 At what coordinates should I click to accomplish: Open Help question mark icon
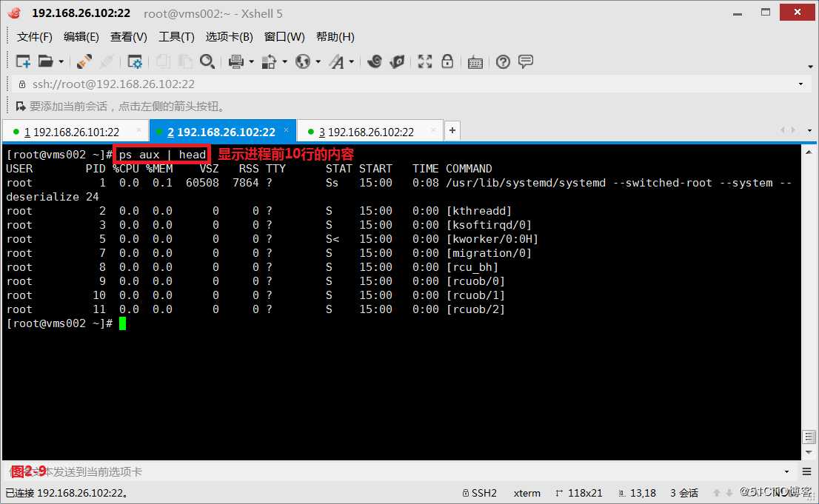click(503, 62)
